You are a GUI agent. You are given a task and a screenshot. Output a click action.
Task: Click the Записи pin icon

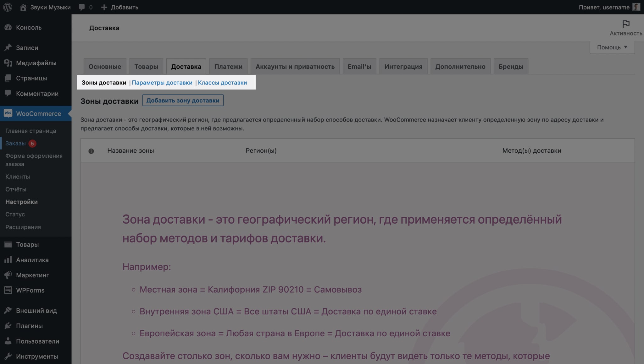[8, 47]
